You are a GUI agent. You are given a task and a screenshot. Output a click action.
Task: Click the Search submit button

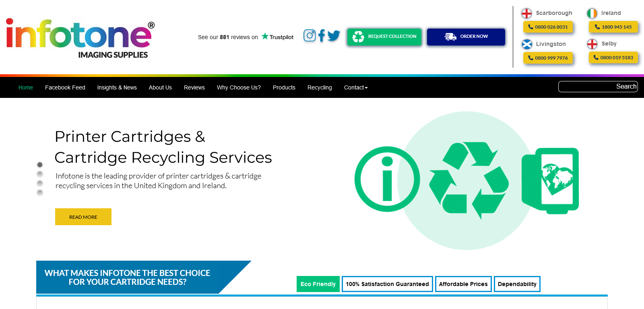(x=626, y=87)
